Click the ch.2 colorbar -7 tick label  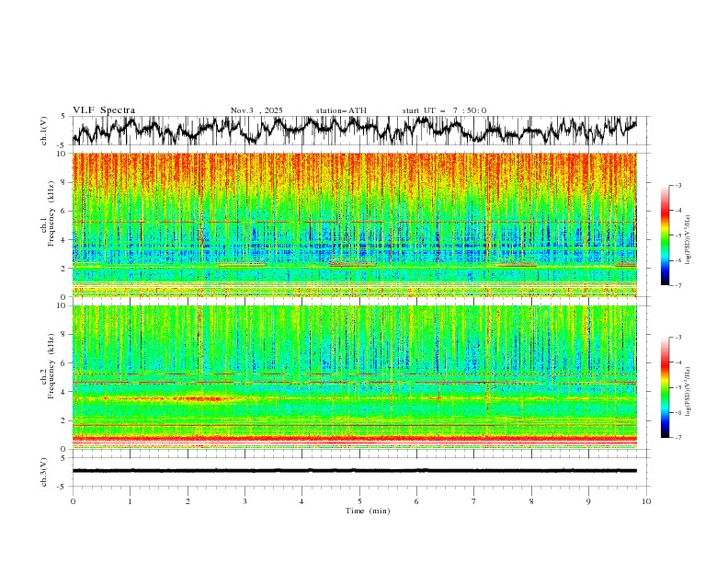coord(677,438)
